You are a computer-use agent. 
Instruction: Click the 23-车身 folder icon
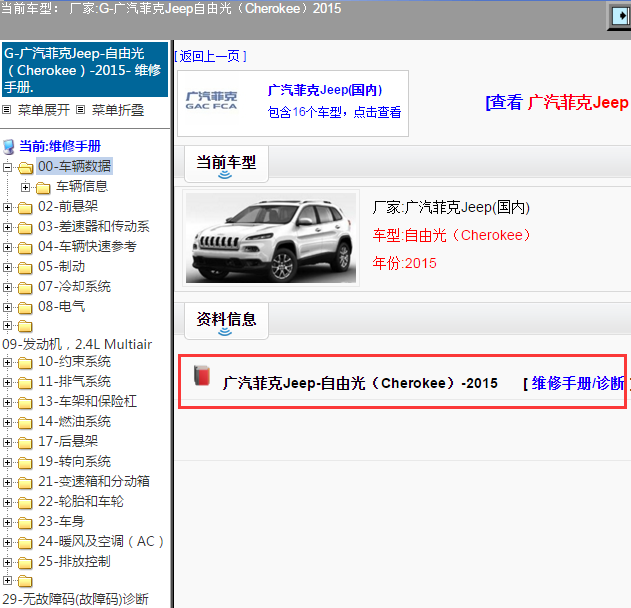click(25, 523)
